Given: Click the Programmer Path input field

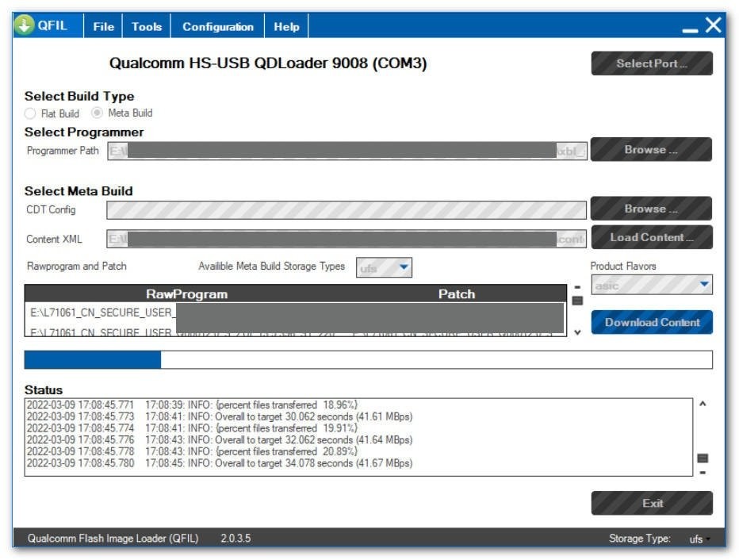Looking at the screenshot, I should (x=347, y=151).
